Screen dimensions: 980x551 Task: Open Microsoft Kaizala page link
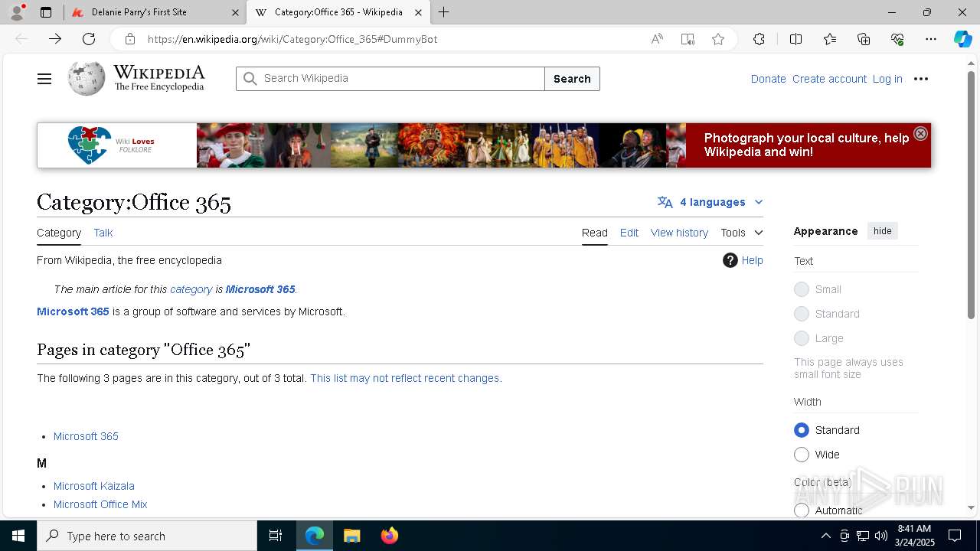(x=94, y=486)
